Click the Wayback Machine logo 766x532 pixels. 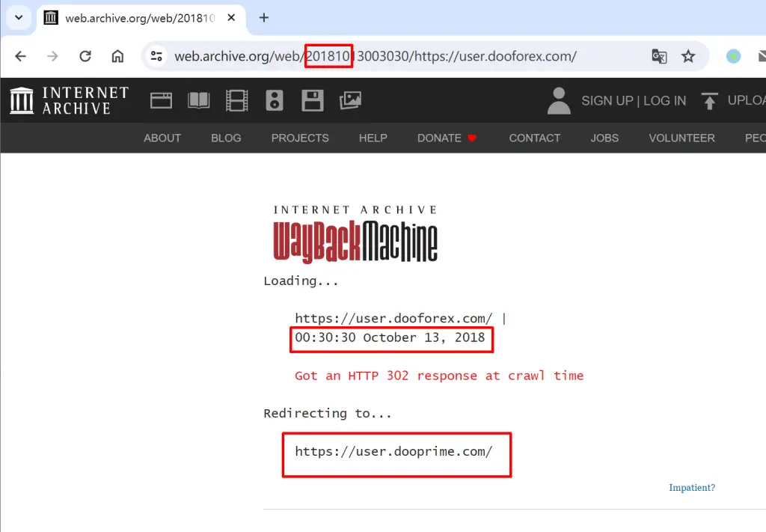pos(355,234)
